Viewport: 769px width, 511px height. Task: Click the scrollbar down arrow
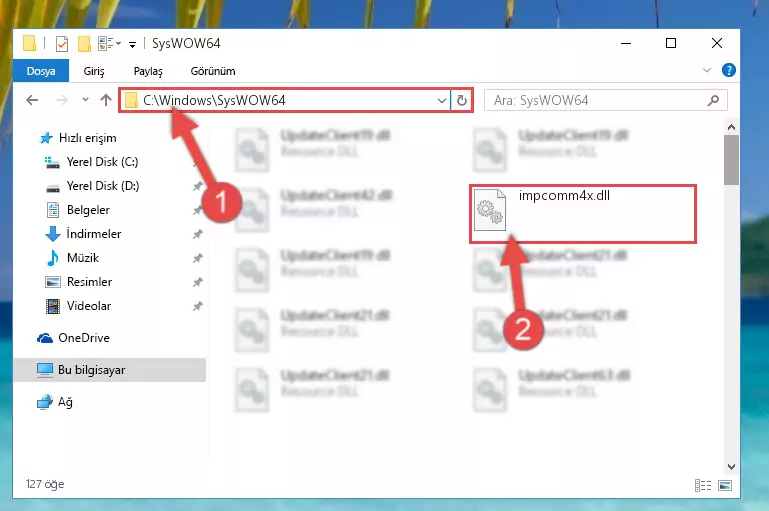pos(731,466)
